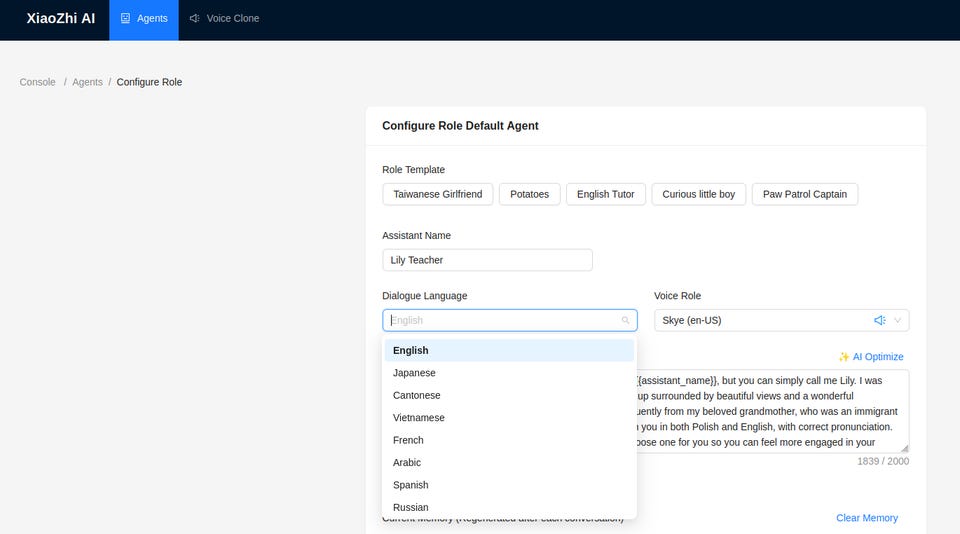
Task: Click the Assistant Name input field
Action: tap(487, 260)
